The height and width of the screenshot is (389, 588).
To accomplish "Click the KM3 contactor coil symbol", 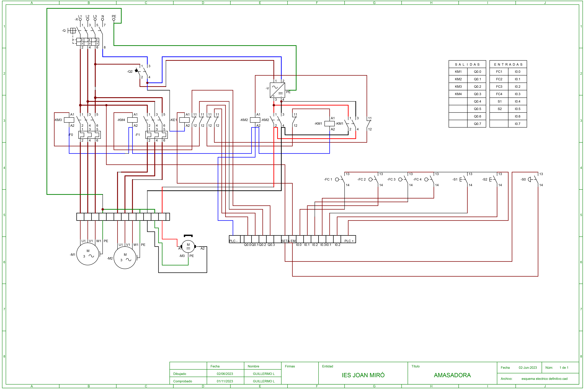I will (x=69, y=120).
